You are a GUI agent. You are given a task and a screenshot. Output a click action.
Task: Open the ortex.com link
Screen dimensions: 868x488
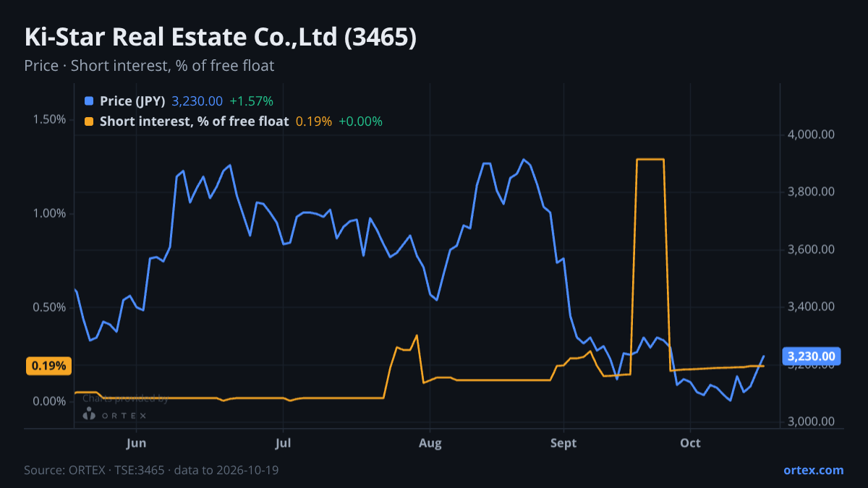click(814, 470)
